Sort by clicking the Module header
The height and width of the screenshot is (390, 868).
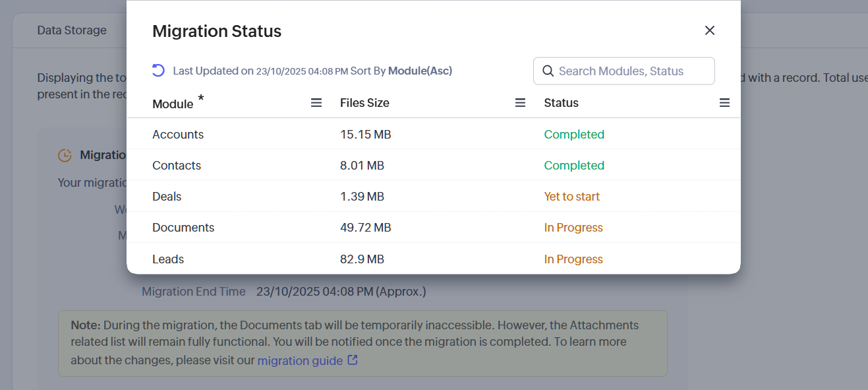tap(173, 104)
